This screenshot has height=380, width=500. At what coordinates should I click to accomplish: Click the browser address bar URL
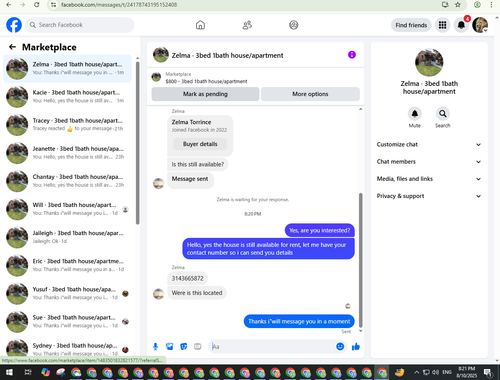119,5
